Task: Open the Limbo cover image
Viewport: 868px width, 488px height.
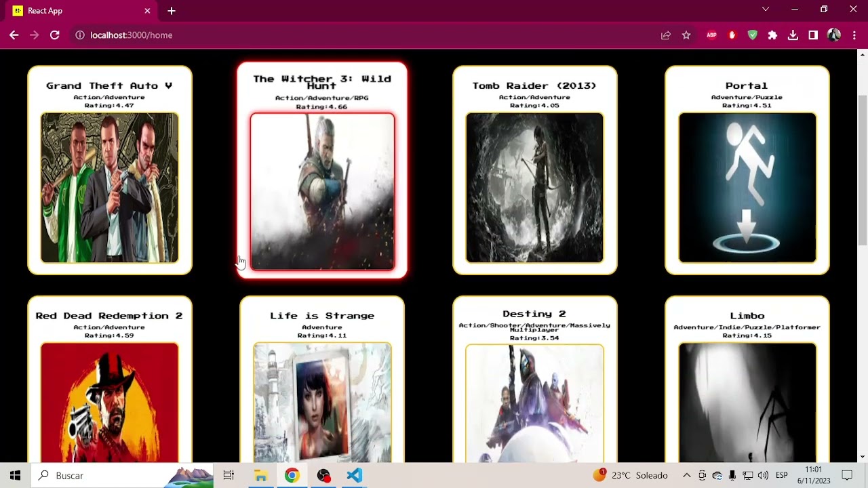Action: pyautogui.click(x=747, y=403)
